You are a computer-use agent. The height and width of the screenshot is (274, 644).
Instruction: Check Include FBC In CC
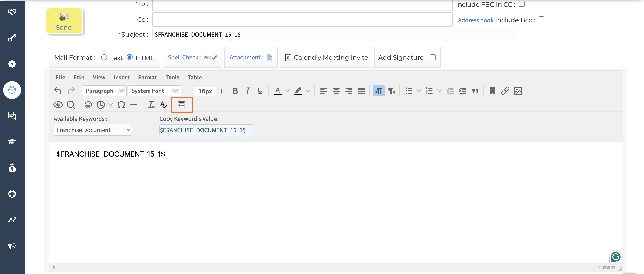tap(522, 4)
